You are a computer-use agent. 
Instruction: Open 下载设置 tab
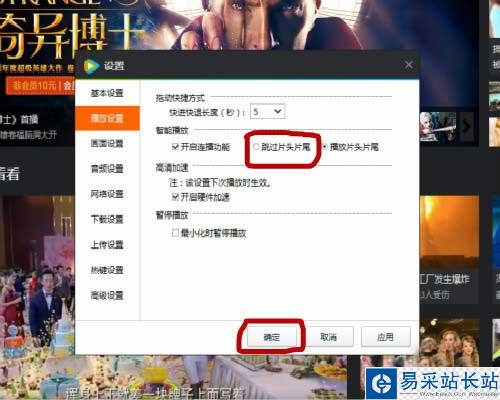107,219
